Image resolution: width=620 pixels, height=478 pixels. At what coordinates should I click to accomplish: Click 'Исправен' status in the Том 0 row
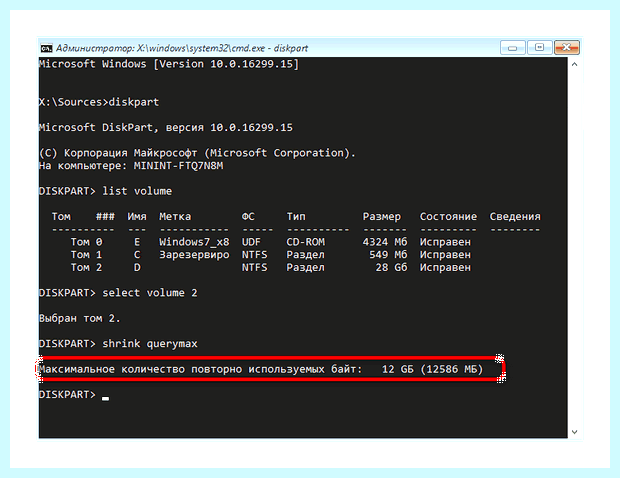point(445,242)
